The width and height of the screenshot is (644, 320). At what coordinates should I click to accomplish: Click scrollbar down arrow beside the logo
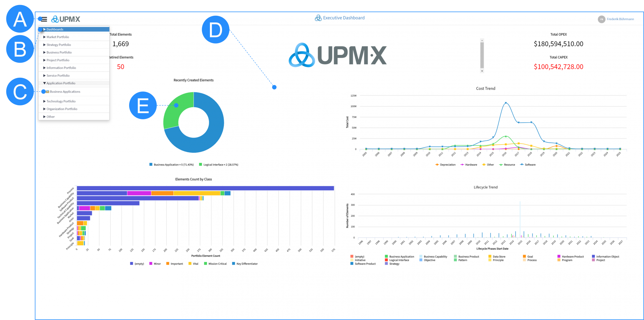(x=482, y=71)
